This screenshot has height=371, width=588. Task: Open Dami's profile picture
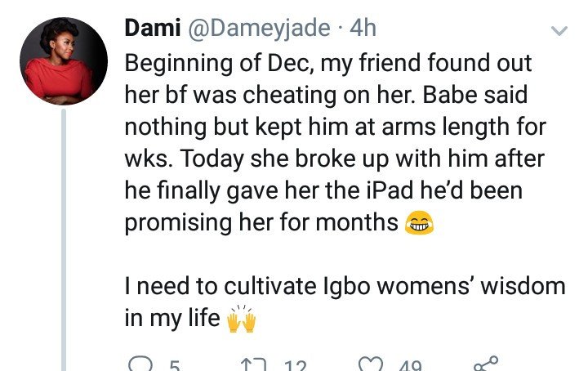pos(64,61)
